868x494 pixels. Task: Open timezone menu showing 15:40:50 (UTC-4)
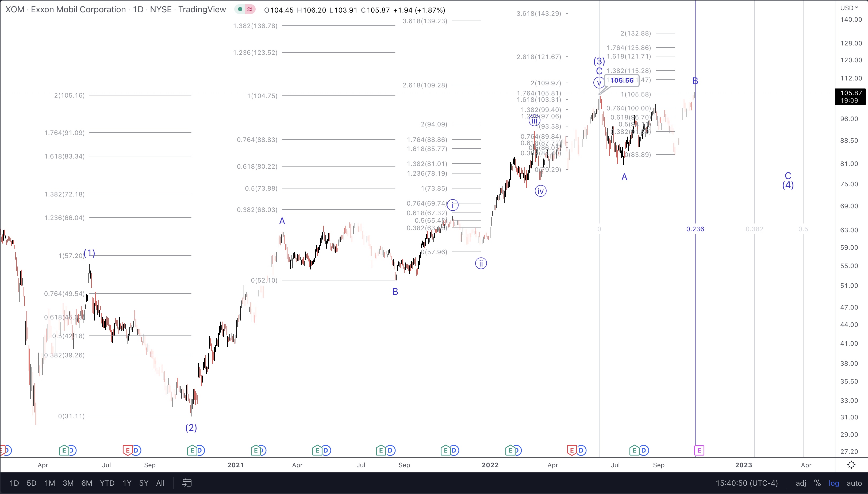(x=747, y=483)
